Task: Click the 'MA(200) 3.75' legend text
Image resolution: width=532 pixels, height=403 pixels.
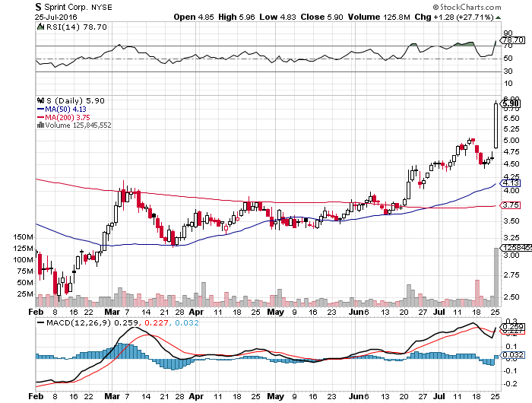Action: tap(68, 117)
